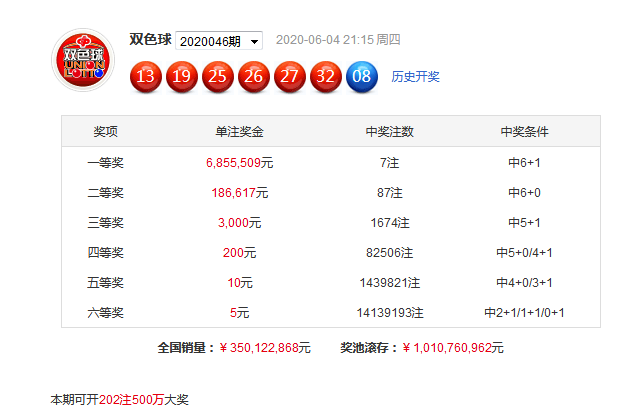Click the 奖池滚存 label
This screenshot has width=637, height=417.
369,348
